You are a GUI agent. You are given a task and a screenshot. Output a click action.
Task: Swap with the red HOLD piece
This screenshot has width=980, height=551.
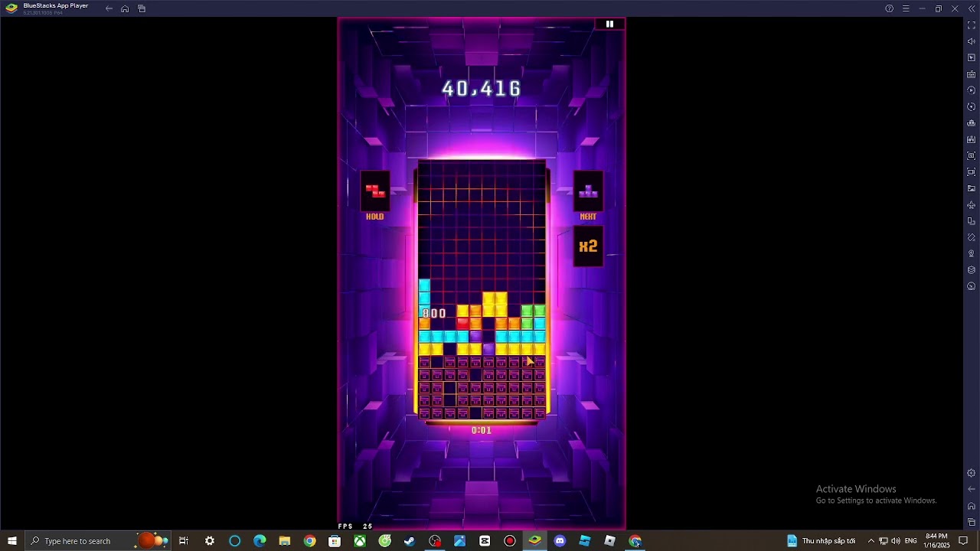tap(375, 191)
